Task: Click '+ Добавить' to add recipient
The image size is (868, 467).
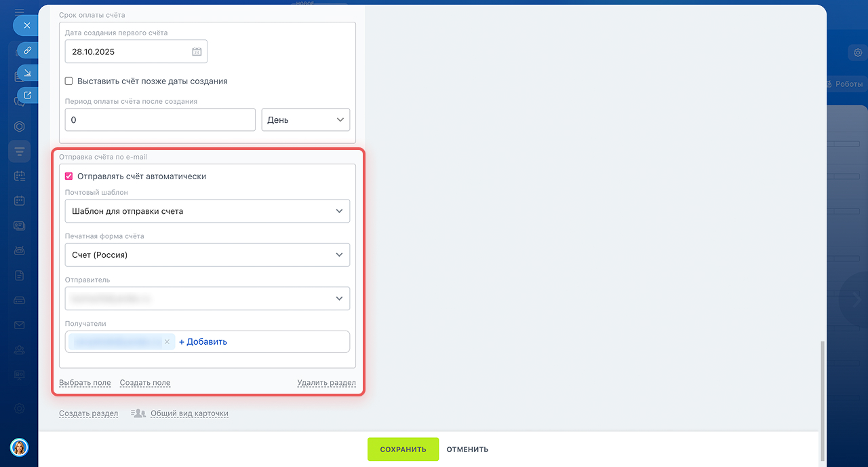Action: [203, 342]
